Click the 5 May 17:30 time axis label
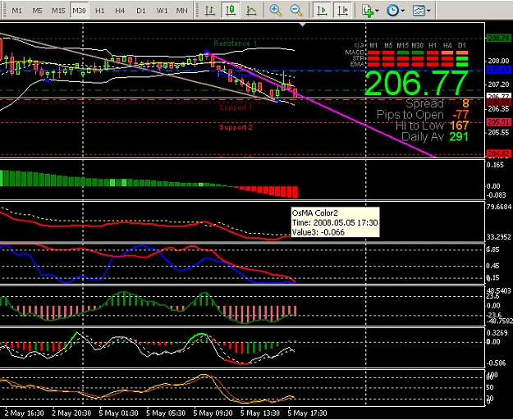The image size is (513, 420). [x=307, y=413]
